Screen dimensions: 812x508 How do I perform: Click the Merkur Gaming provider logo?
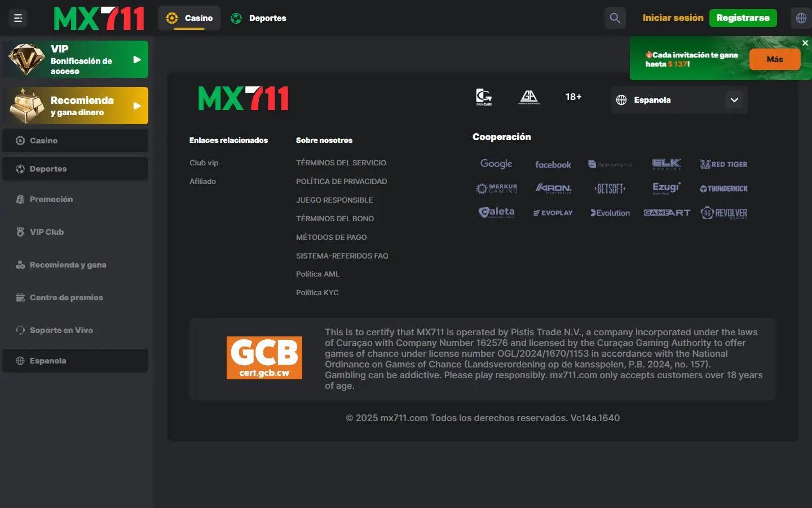(x=497, y=189)
